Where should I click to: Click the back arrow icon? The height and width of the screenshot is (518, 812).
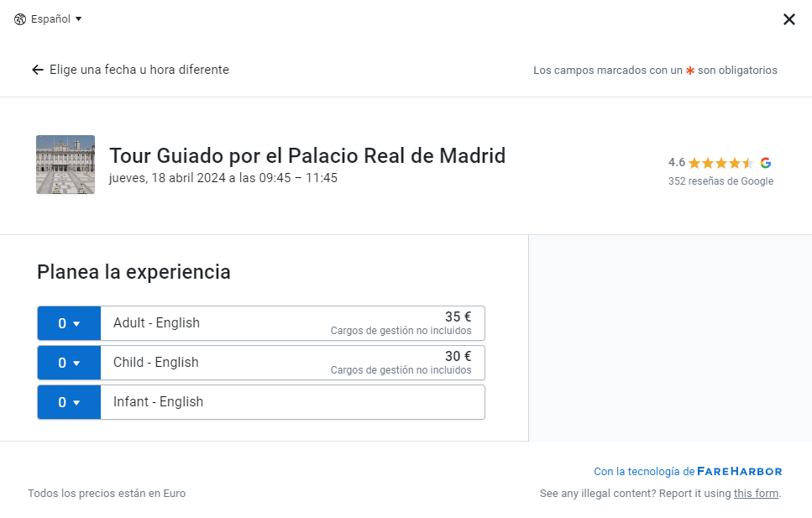coord(37,70)
